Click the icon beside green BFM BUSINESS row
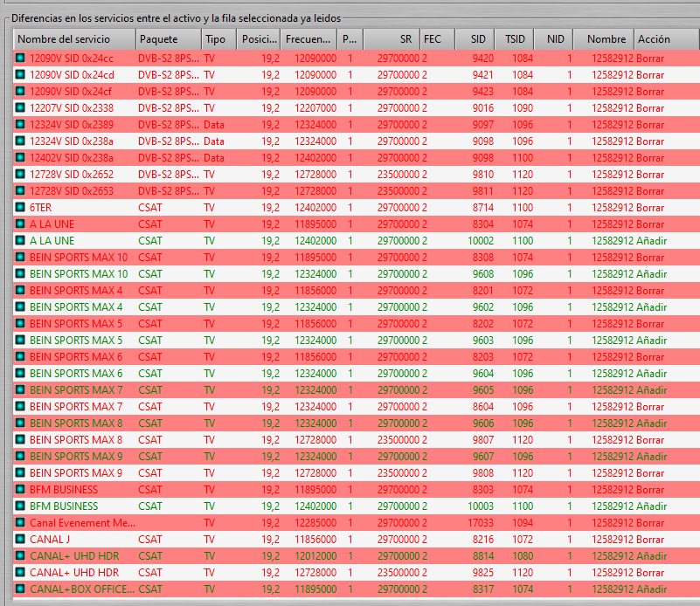700x606 pixels. (x=20, y=506)
